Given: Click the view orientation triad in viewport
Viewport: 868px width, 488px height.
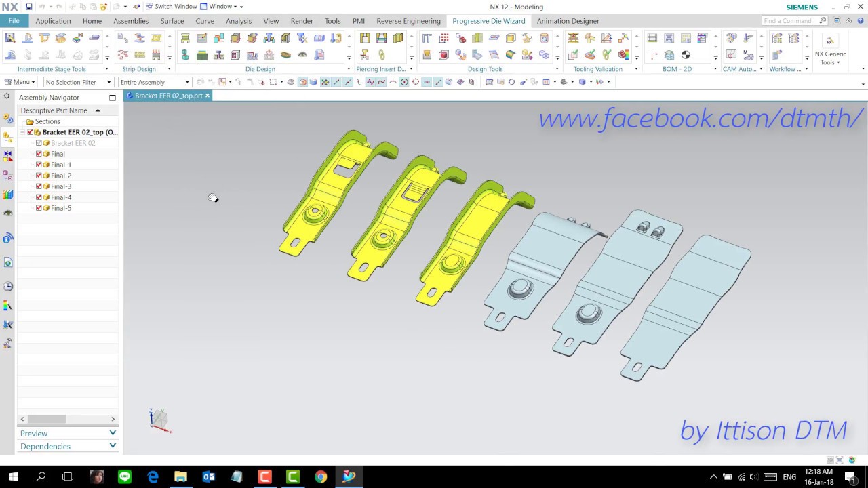Looking at the screenshot, I should (x=160, y=420).
